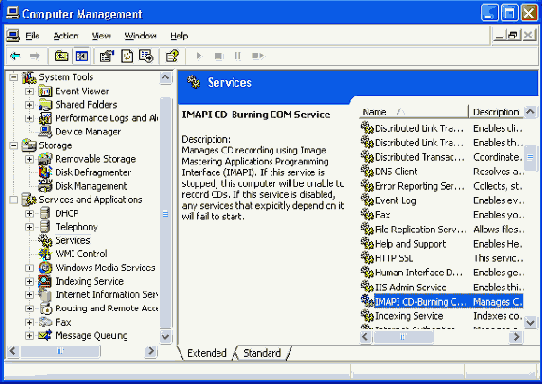Screen dimensions: 542x384
Task: Click the Restart Service toolbar button
Action: 258,56
